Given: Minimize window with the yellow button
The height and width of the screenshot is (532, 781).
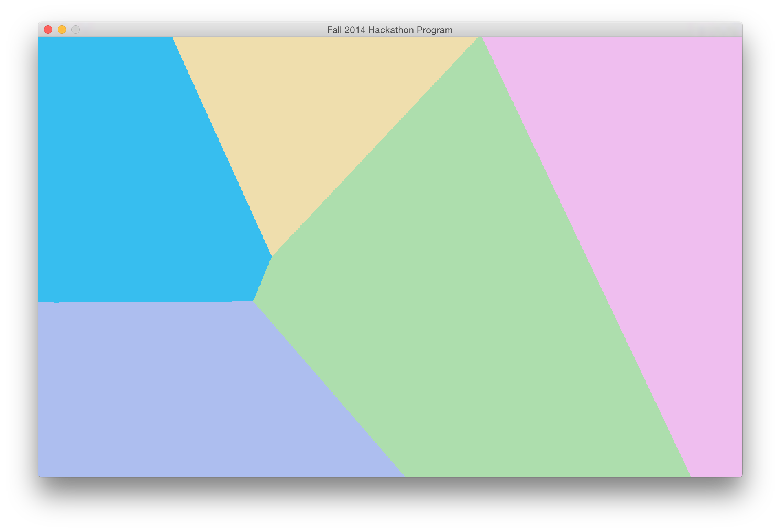Looking at the screenshot, I should point(62,30).
